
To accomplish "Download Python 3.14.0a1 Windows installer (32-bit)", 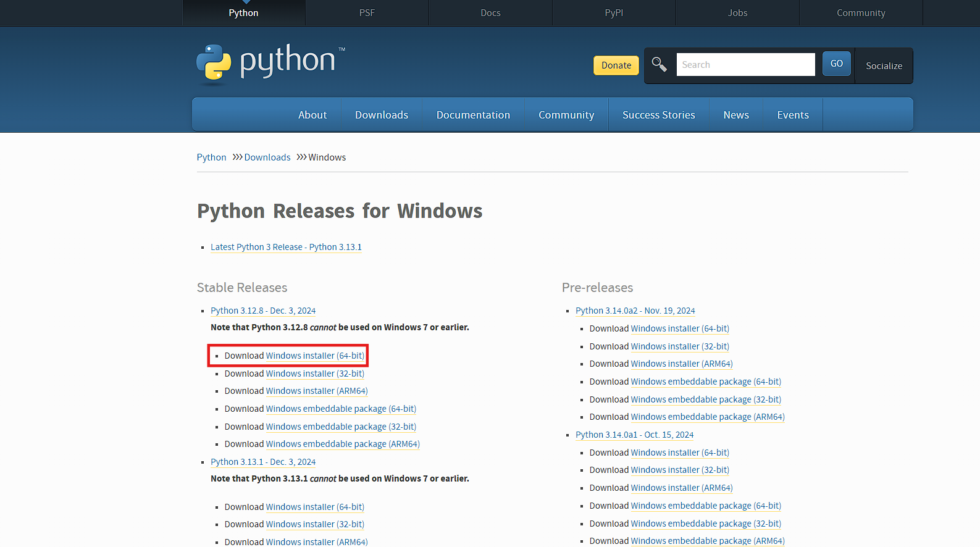I will click(x=680, y=470).
